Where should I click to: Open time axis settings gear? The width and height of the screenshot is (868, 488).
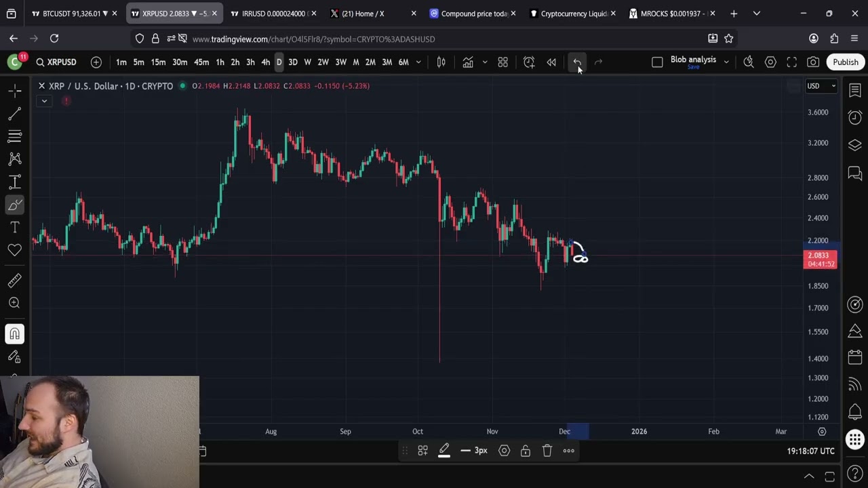[x=822, y=431]
